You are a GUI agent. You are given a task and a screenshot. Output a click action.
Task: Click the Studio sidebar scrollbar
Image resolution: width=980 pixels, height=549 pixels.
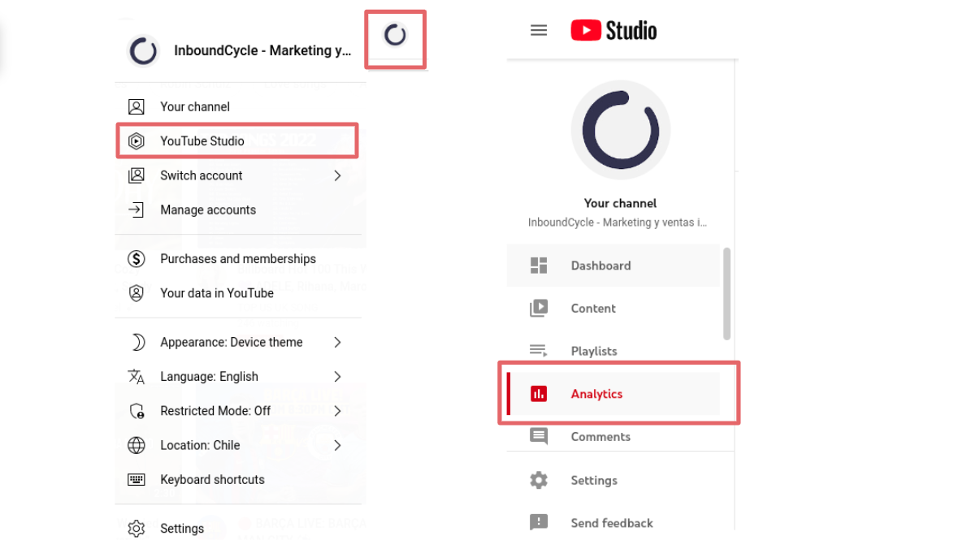pos(726,293)
